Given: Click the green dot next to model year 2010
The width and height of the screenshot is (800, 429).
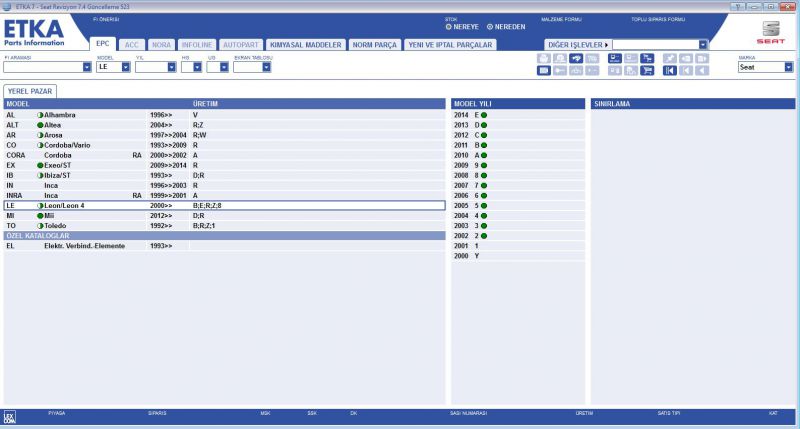Looking at the screenshot, I should click(x=484, y=156).
